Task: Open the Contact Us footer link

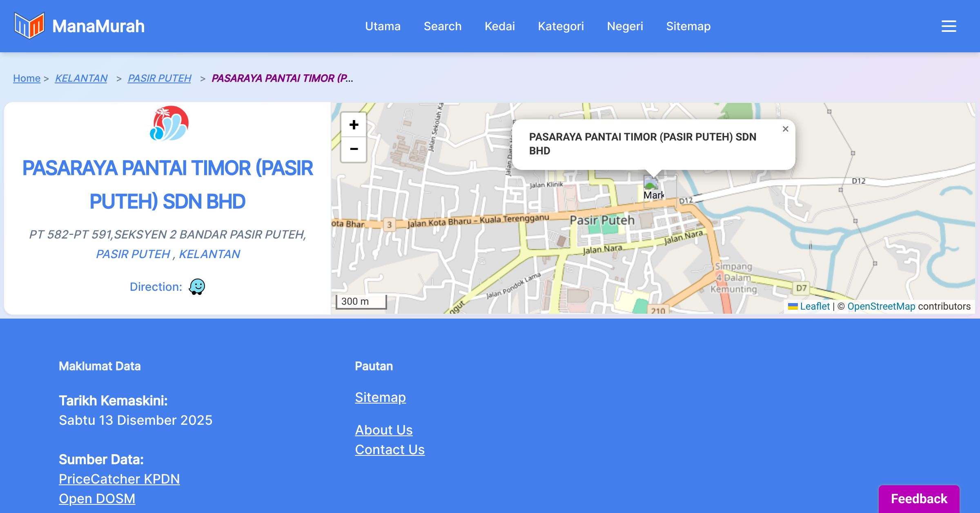Action: (x=390, y=449)
